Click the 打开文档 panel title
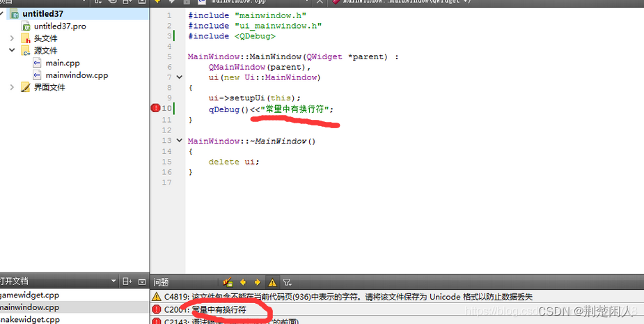644x324 pixels. tap(14, 281)
